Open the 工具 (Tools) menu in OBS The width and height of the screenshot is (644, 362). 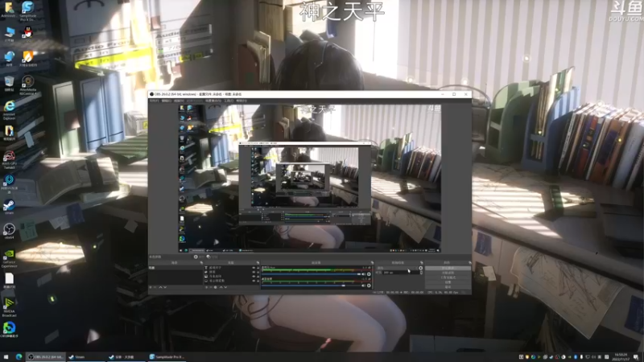coord(229,101)
